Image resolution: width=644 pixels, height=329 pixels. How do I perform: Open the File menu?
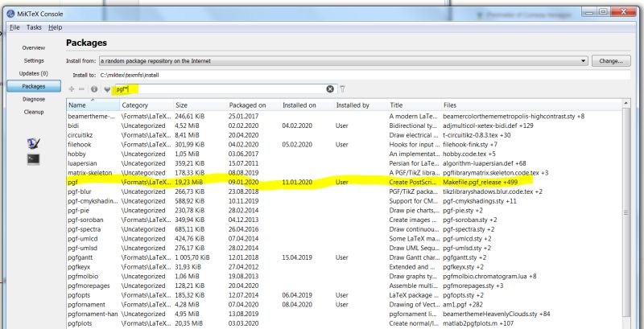14,27
